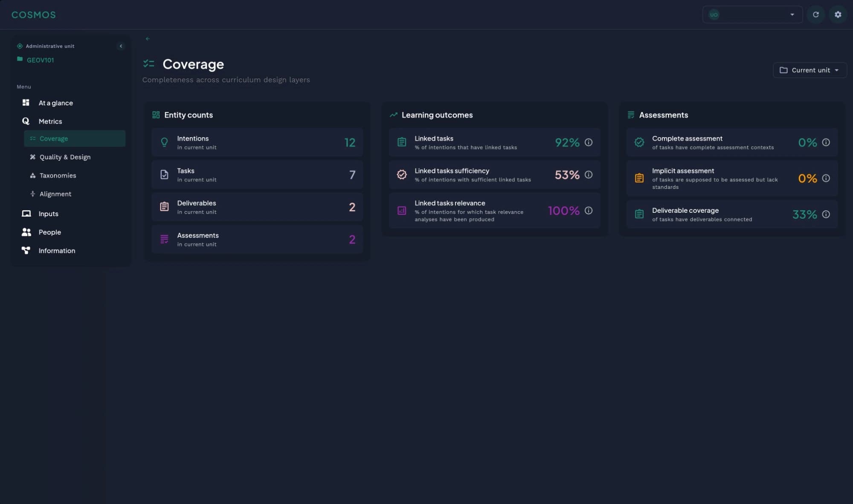Collapse the sidebar with chevron button

(x=121, y=46)
